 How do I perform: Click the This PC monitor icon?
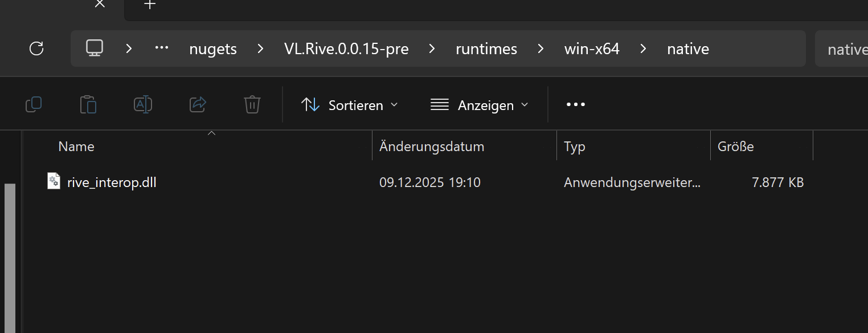tap(95, 48)
